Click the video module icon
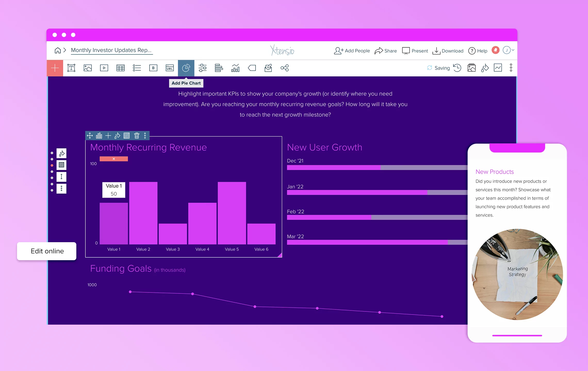The height and width of the screenshot is (371, 588). click(x=104, y=68)
